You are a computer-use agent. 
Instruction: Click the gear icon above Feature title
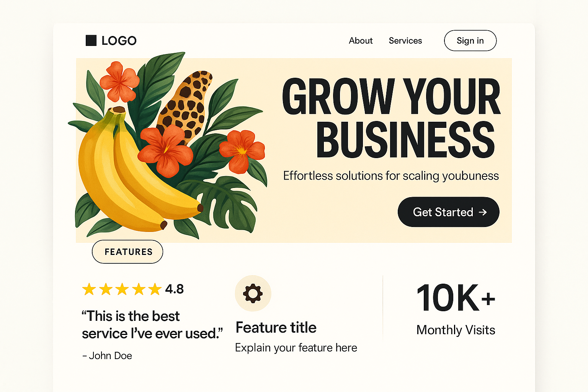253,294
